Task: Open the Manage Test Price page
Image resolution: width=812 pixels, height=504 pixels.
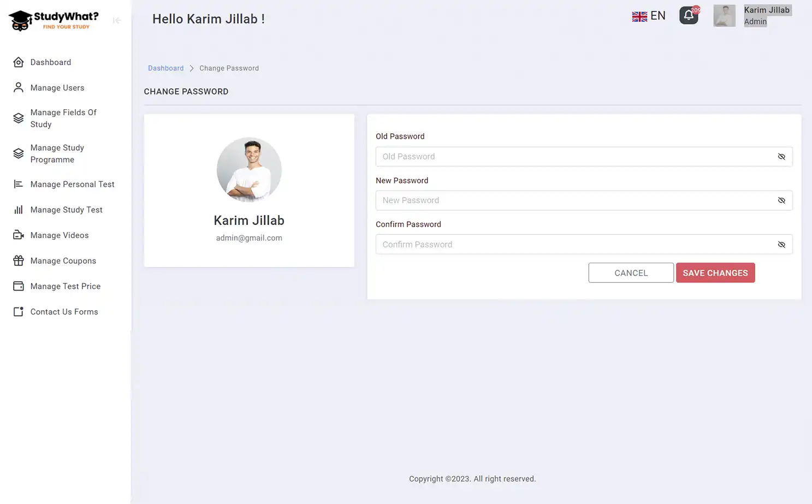Action: pos(18,286)
